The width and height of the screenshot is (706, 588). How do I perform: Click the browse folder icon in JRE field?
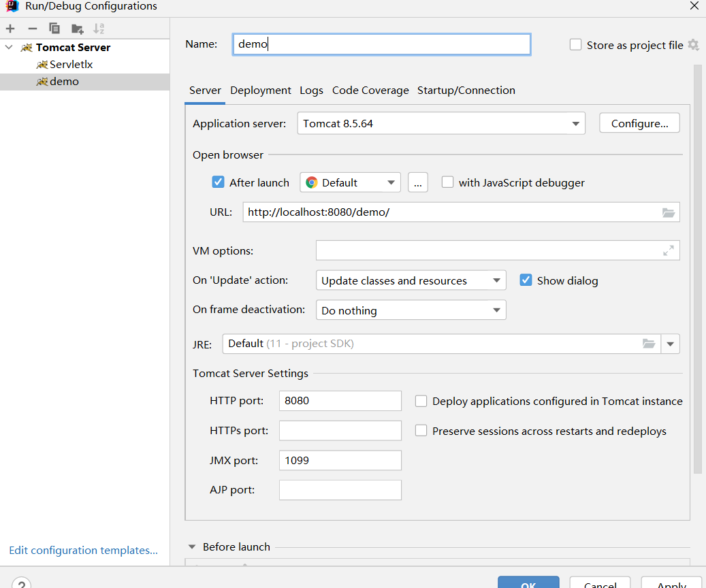pyautogui.click(x=649, y=344)
